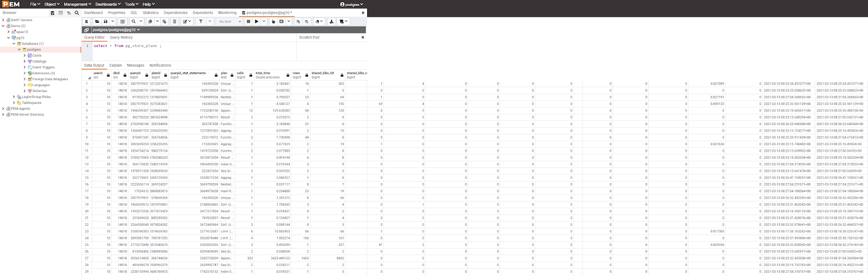The width and height of the screenshot is (868, 280).
Task: Switch to the Properties tab
Action: click(116, 12)
